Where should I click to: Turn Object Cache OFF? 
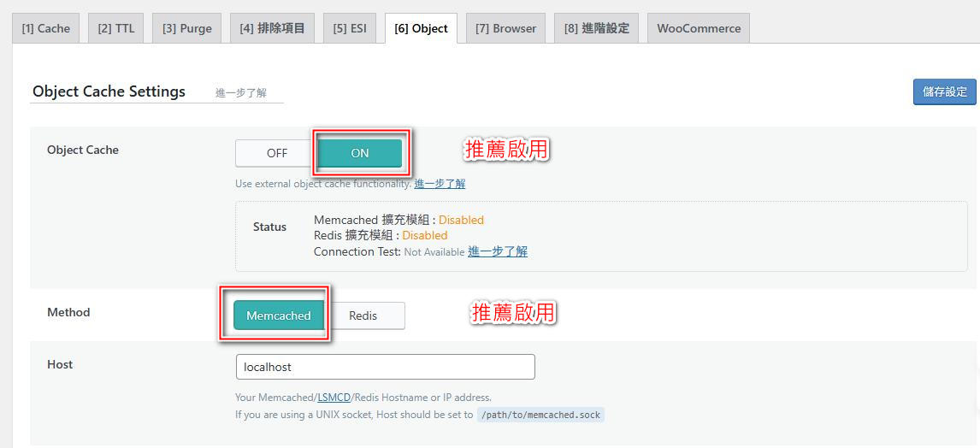click(277, 153)
